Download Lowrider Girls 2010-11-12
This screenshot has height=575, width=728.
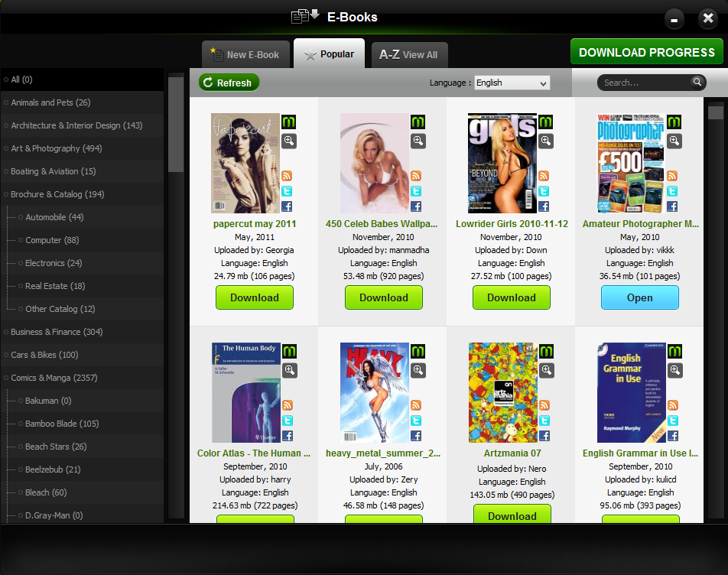point(511,297)
